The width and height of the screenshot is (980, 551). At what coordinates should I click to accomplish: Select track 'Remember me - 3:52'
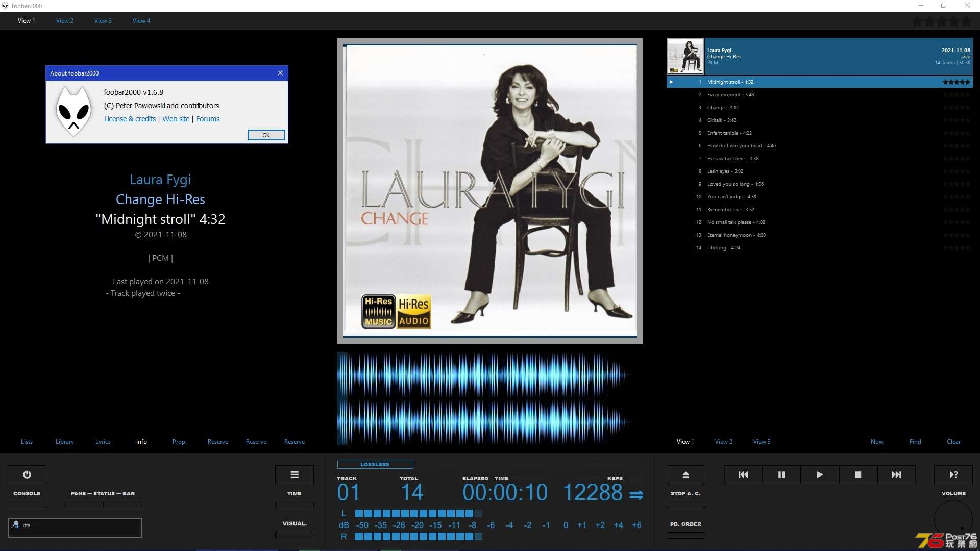[x=820, y=210]
